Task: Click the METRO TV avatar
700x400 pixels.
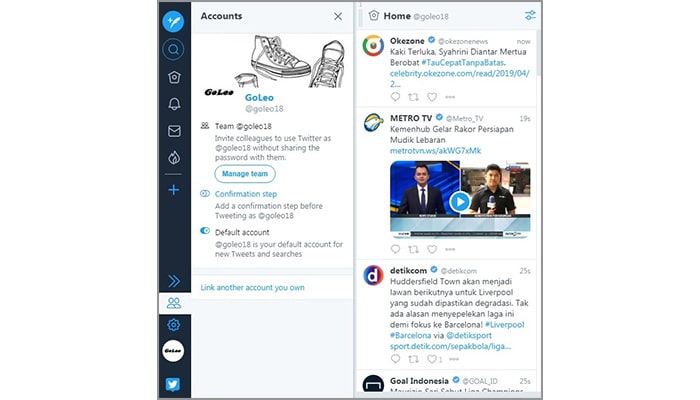Action: click(373, 123)
